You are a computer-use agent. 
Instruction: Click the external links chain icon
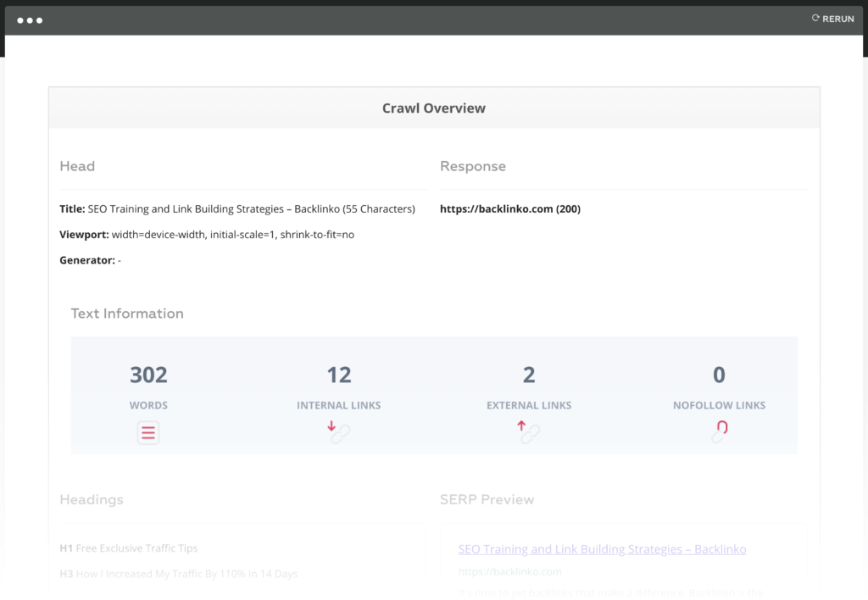coord(529,432)
